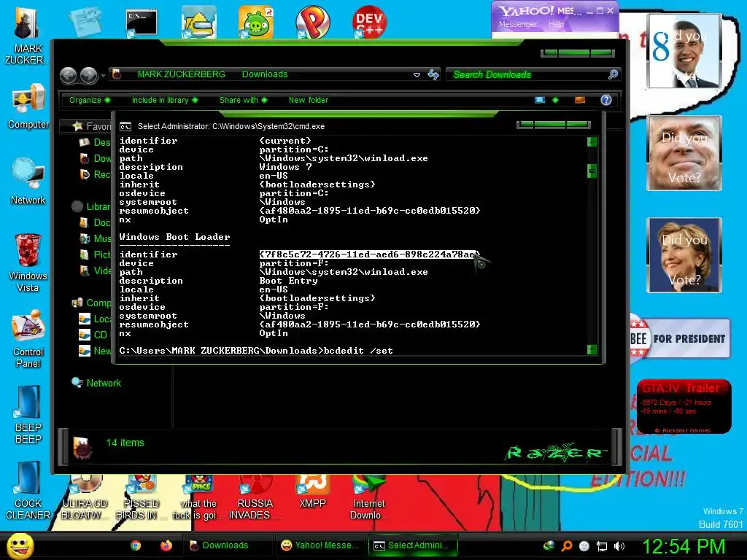Image resolution: width=747 pixels, height=560 pixels.
Task: Open Messenger menu in Yahoo window
Action: click(517, 24)
